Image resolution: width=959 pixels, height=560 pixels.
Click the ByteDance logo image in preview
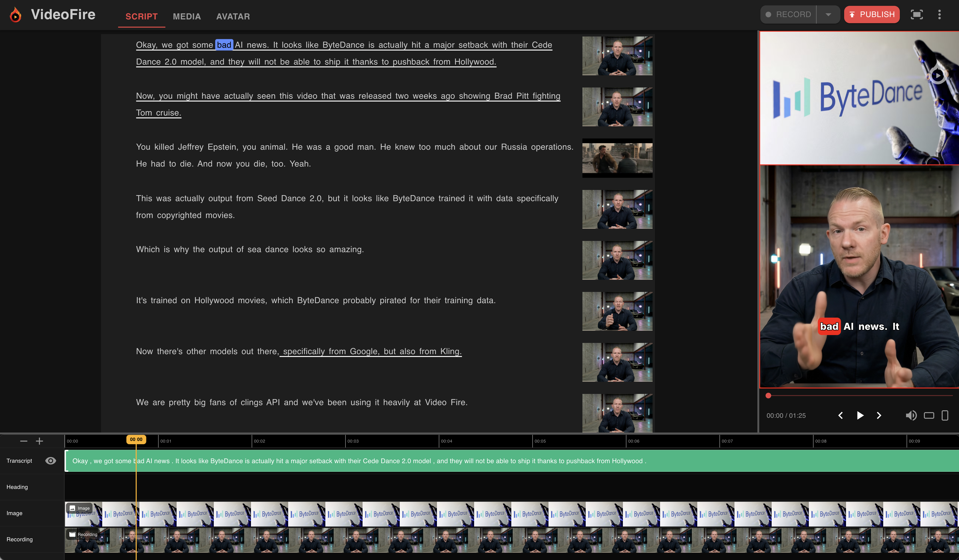point(859,98)
